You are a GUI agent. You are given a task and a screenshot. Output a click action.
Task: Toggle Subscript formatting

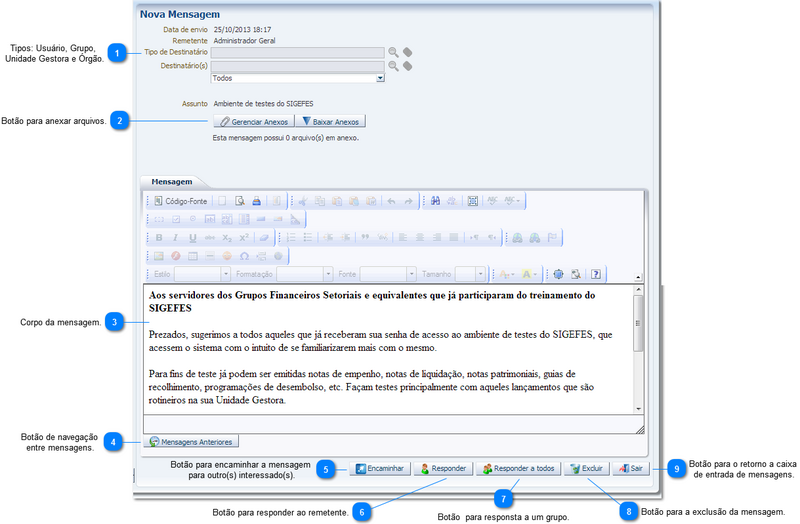click(x=227, y=238)
